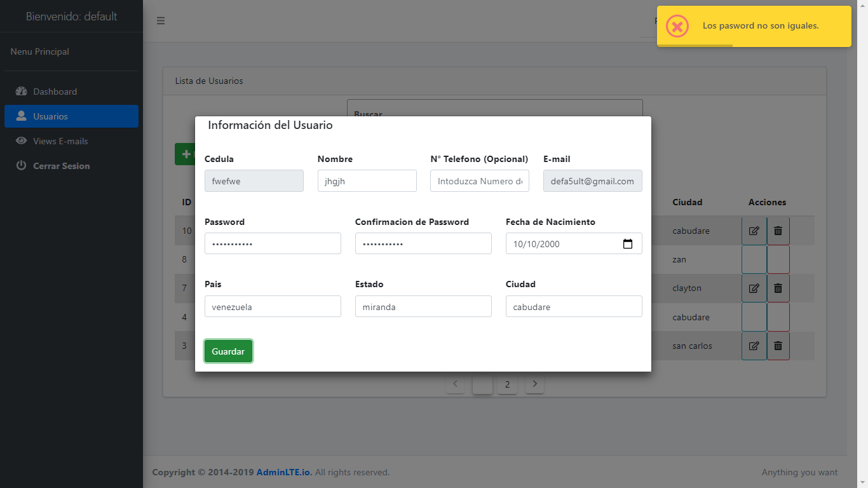Click 'Anything you want' footer text

(799, 472)
